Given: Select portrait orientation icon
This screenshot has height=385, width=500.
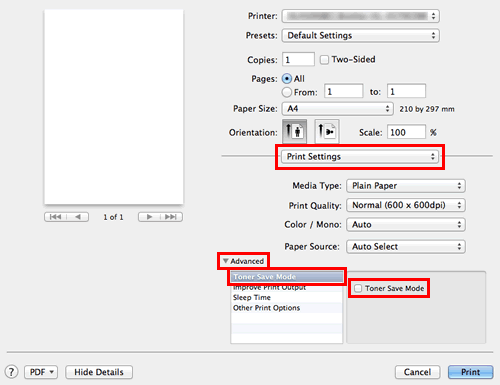Looking at the screenshot, I should (x=294, y=131).
